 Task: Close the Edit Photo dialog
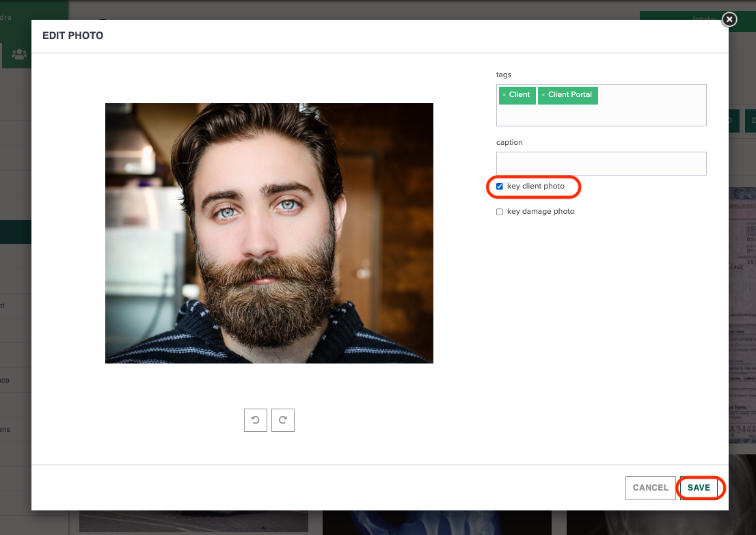[x=729, y=19]
